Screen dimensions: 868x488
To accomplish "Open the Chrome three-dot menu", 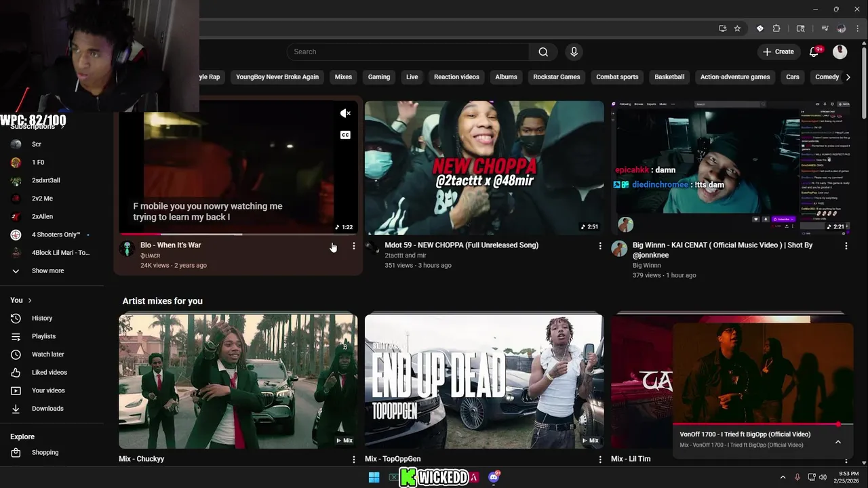I will point(857,28).
